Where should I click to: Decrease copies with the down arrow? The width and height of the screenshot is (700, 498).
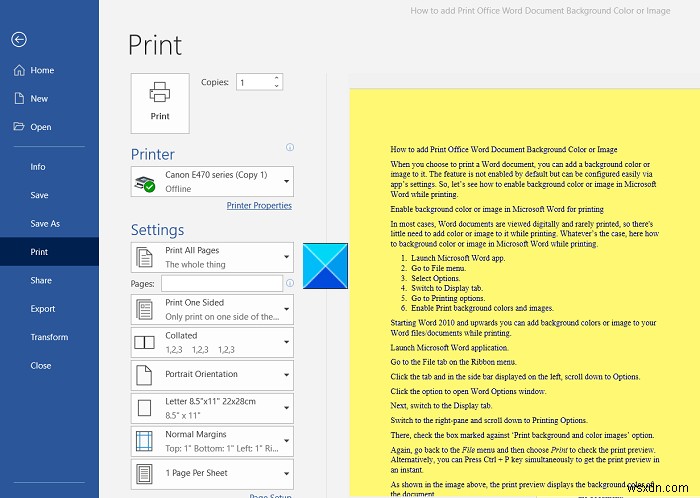277,86
